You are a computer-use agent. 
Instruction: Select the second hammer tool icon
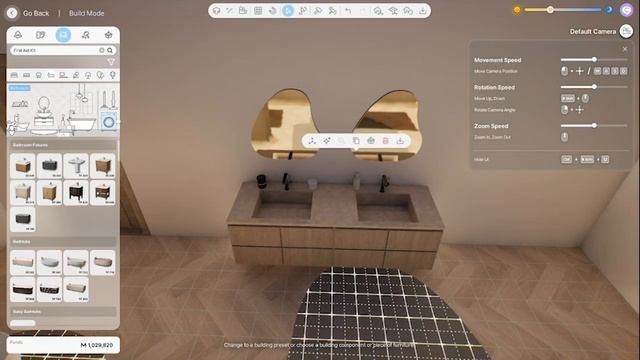coord(333,11)
